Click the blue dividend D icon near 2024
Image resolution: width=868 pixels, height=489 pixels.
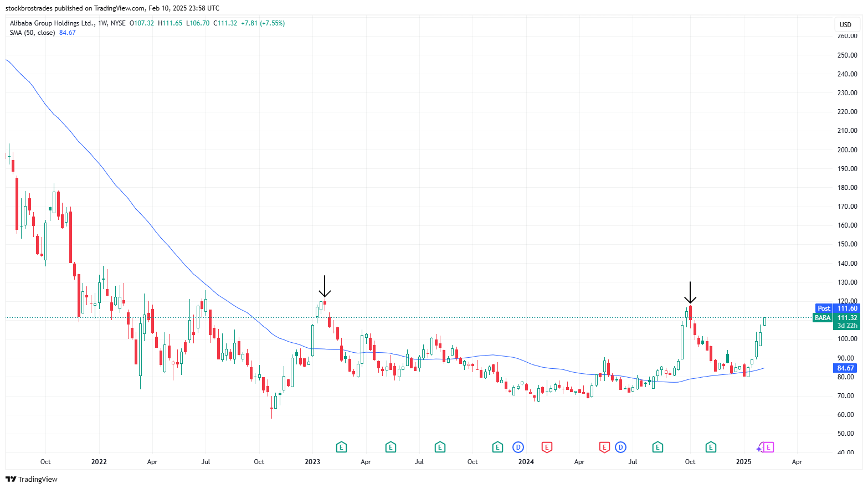pos(517,447)
